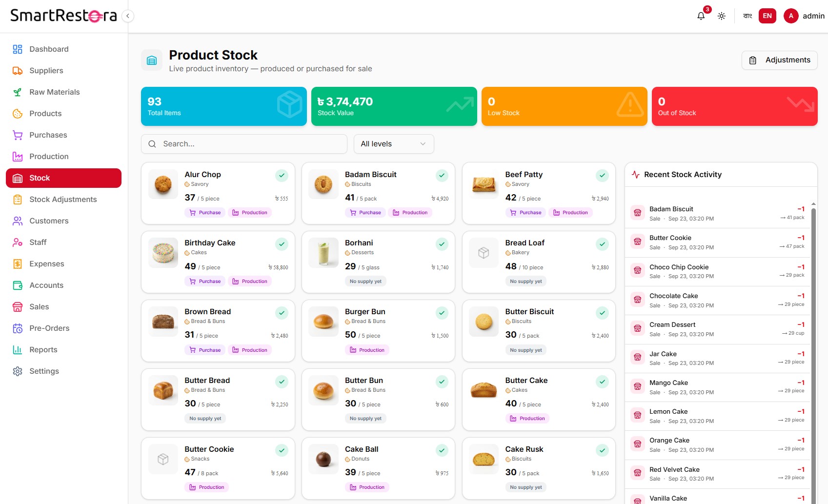Click the Low Stock summary card
The image size is (828, 504).
tap(565, 106)
